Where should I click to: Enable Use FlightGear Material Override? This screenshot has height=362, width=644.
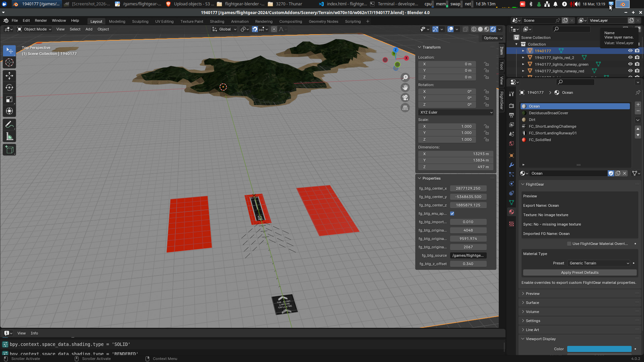(x=569, y=244)
